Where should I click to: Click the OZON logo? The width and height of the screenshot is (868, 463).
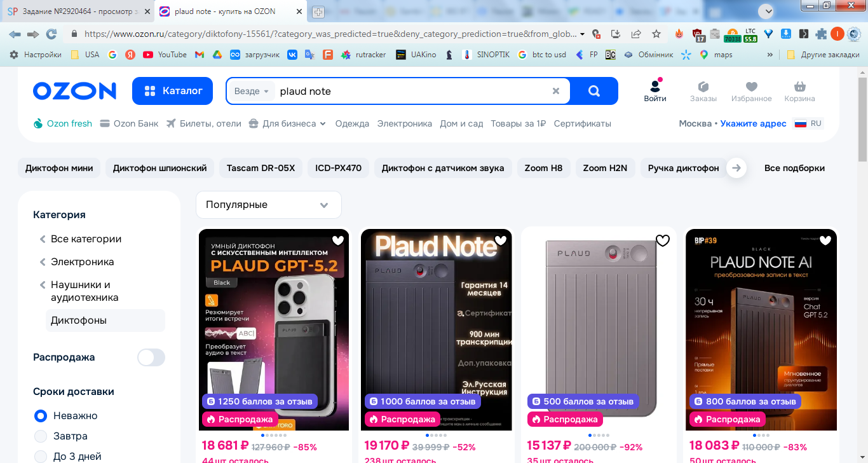click(x=74, y=91)
